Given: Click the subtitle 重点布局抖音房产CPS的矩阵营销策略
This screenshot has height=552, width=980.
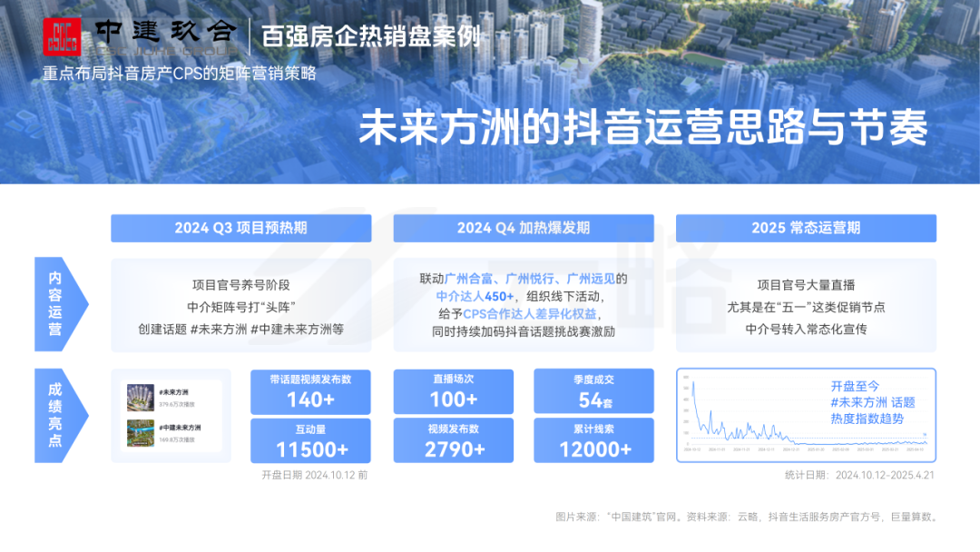Looking at the screenshot, I should [180, 74].
